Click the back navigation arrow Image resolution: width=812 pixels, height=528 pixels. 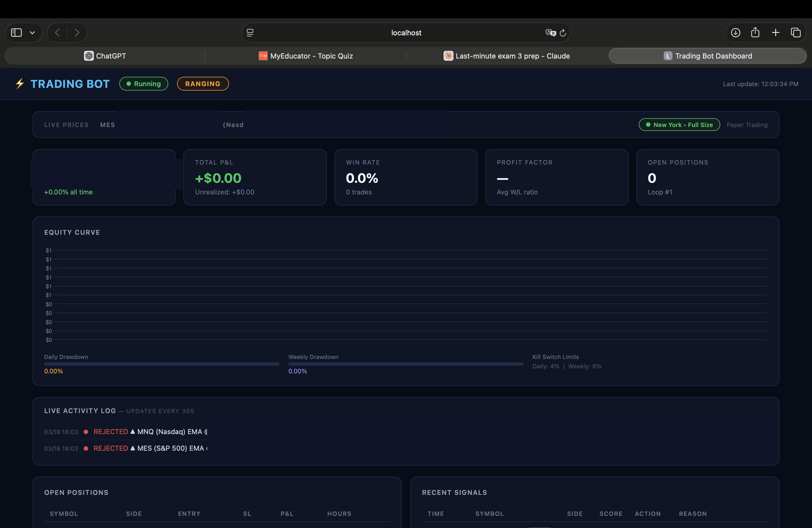pyautogui.click(x=57, y=32)
